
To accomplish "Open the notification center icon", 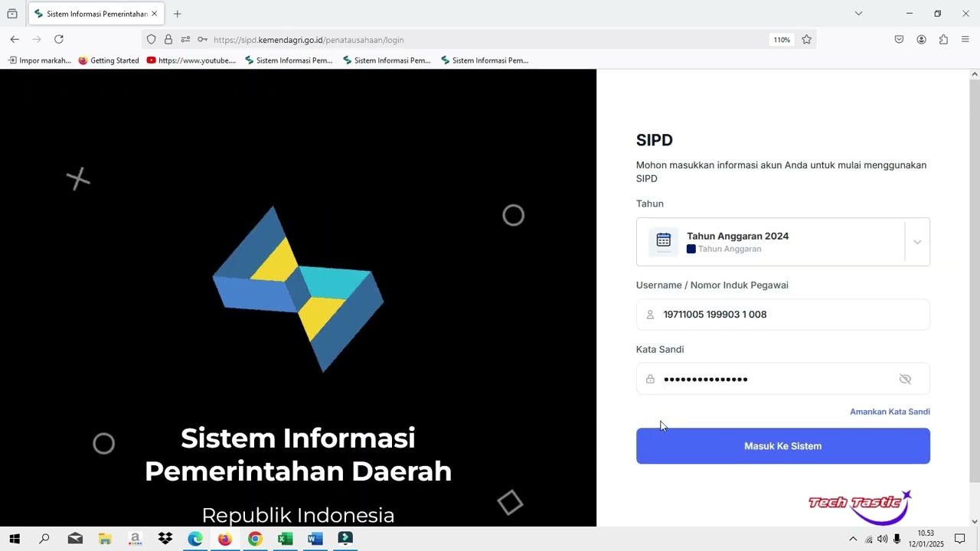I will (959, 539).
